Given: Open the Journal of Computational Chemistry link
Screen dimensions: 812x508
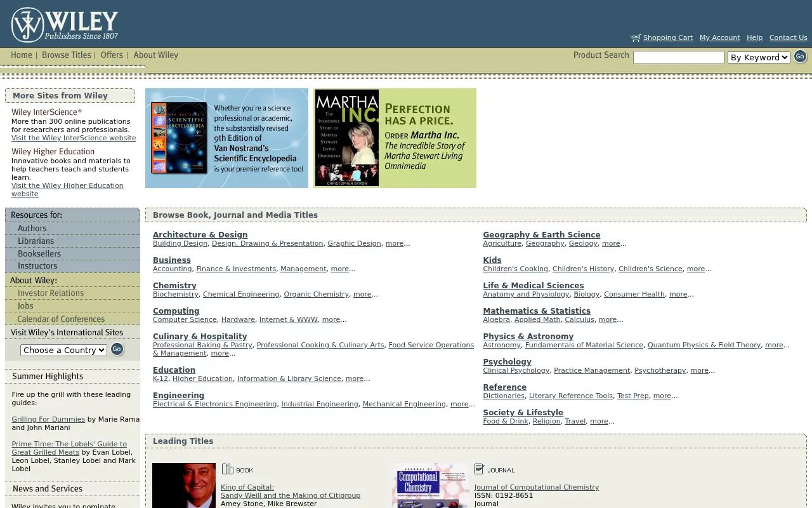Looking at the screenshot, I should (x=537, y=487).
